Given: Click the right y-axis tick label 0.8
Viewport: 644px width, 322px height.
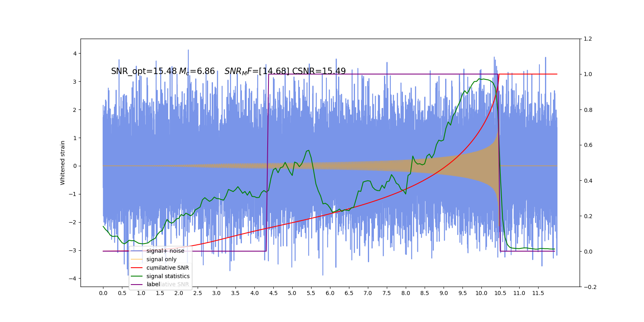Looking at the screenshot, I should [588, 110].
